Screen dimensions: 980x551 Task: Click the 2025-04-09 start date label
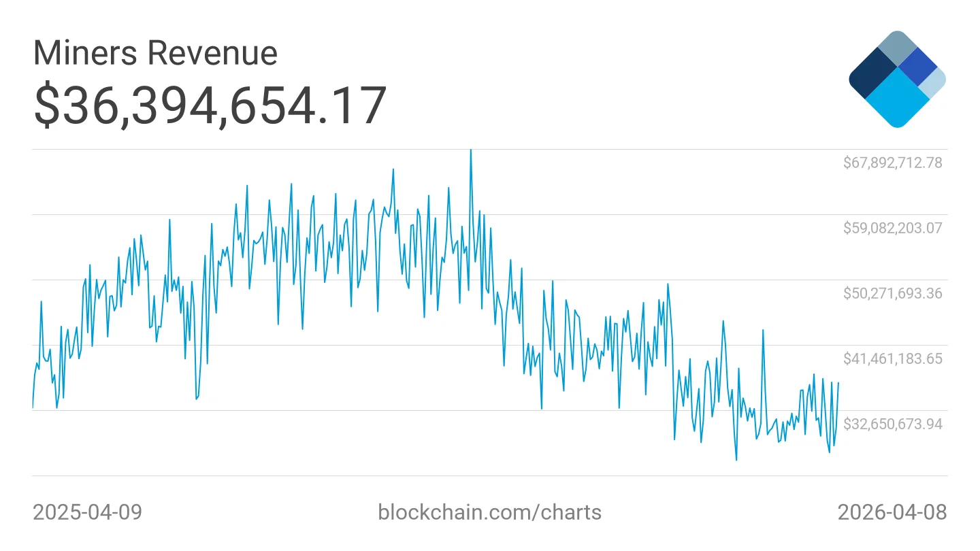pyautogui.click(x=88, y=512)
